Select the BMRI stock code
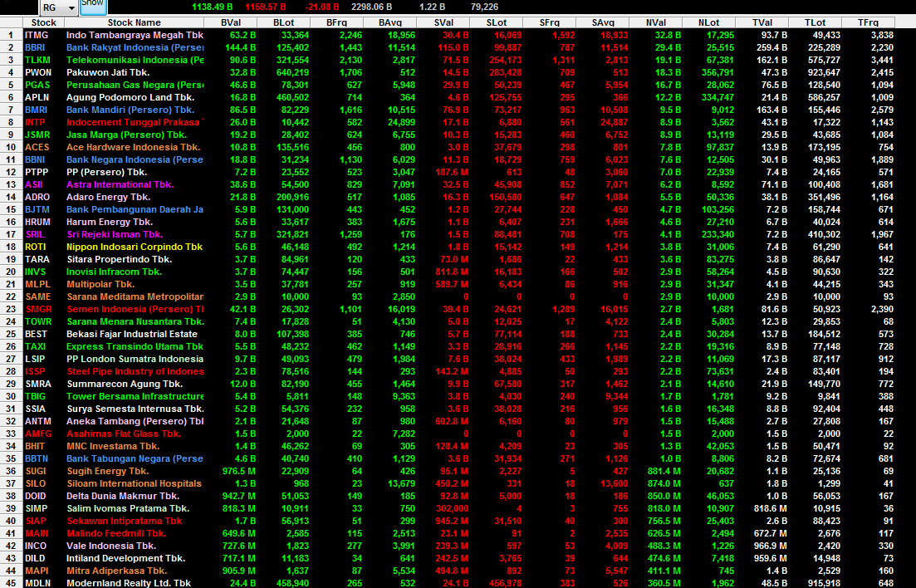 pos(37,110)
